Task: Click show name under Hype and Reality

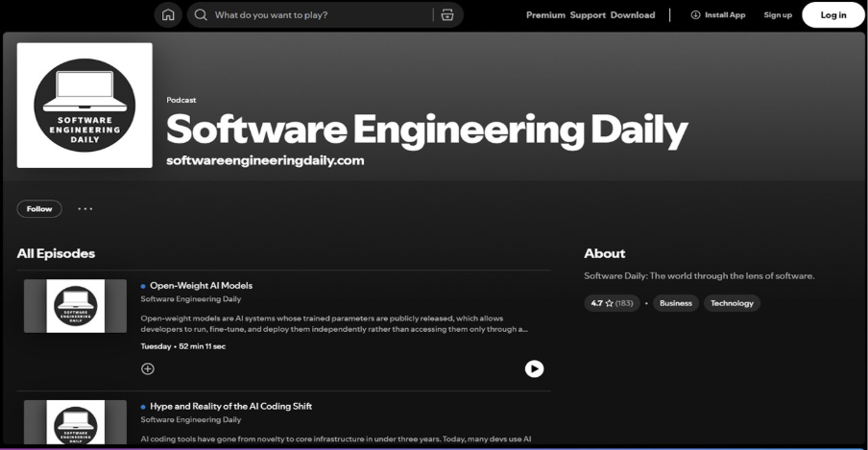Action: pyautogui.click(x=191, y=419)
